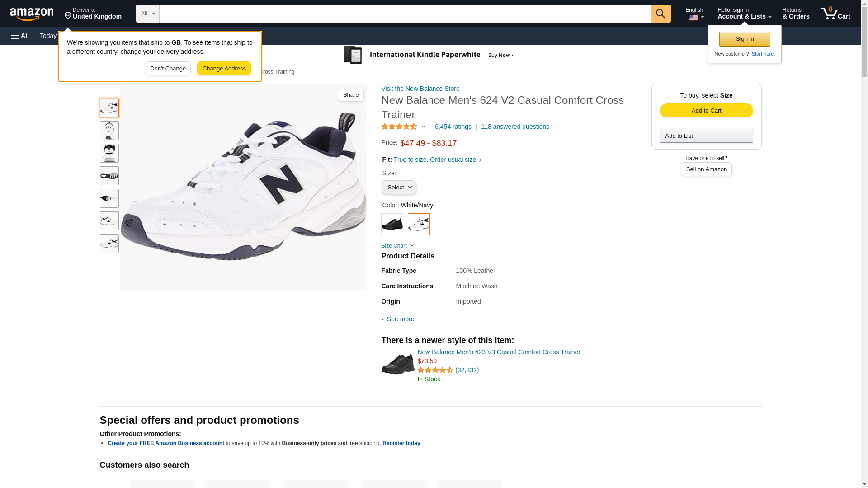
Task: Open Returns & Orders
Action: point(796,14)
